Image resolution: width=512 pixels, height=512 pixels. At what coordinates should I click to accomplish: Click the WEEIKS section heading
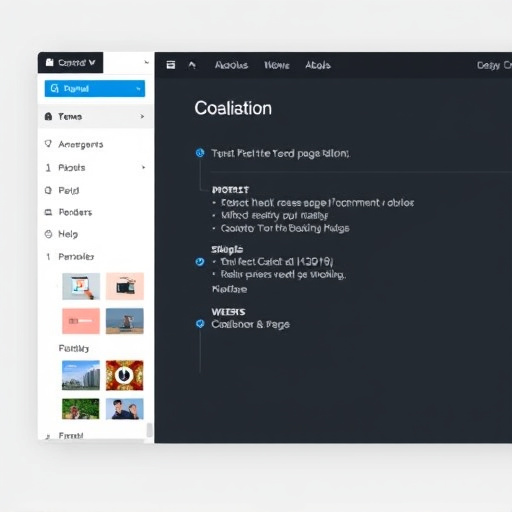tap(228, 312)
